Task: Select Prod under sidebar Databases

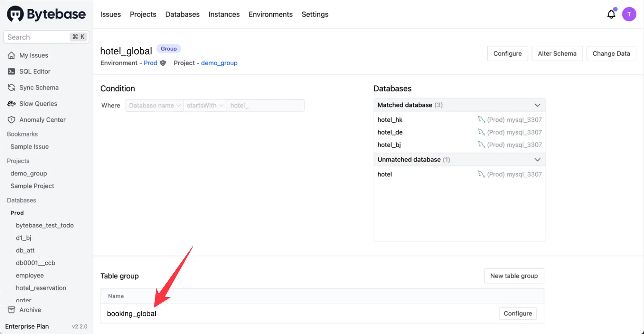Action: [17, 213]
